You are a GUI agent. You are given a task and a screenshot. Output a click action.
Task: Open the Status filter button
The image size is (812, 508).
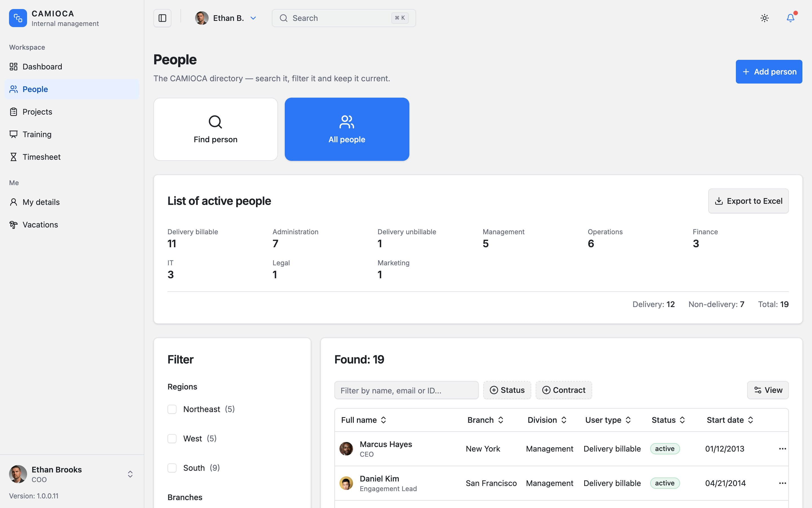pyautogui.click(x=507, y=390)
